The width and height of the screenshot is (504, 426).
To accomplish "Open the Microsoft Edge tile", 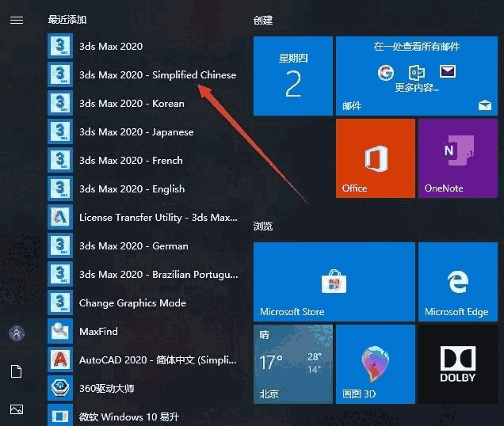I will (x=458, y=282).
